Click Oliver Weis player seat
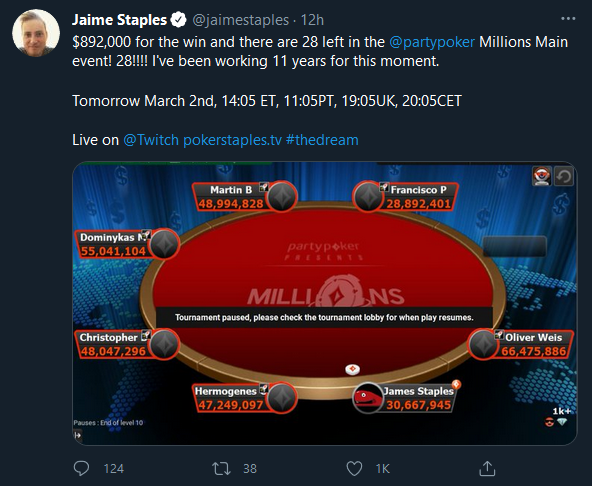Screen dimensions: 592x486 521,344
